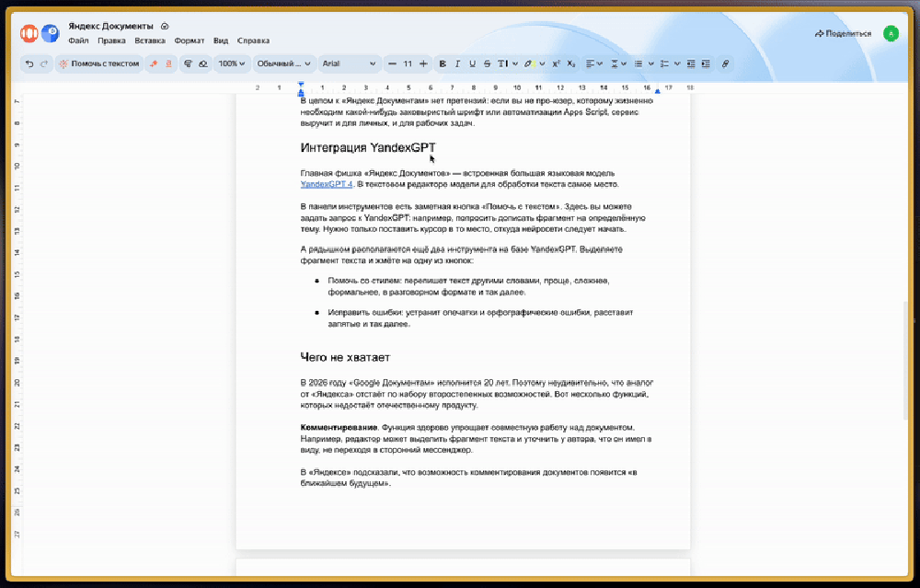Toggle superscript formatting

pos(556,64)
